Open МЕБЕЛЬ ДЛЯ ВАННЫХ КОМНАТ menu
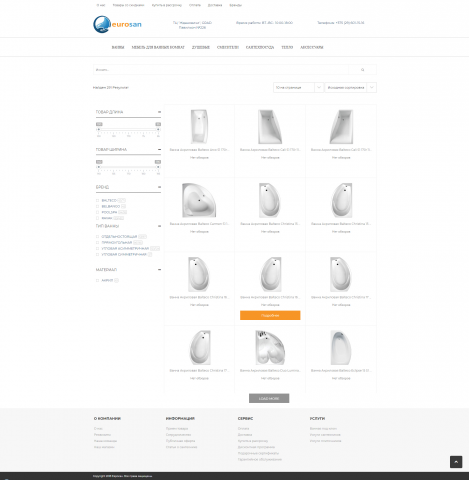The width and height of the screenshot is (469, 480). coord(158,47)
